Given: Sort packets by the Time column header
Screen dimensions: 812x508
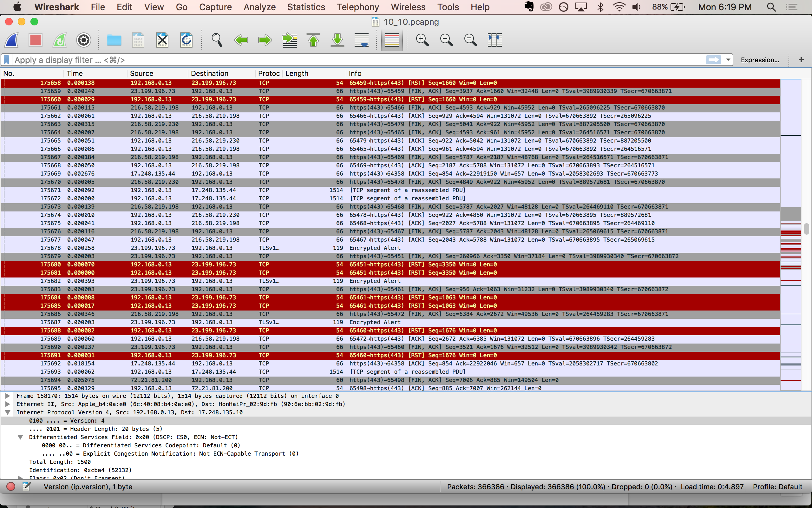Looking at the screenshot, I should [x=95, y=73].
